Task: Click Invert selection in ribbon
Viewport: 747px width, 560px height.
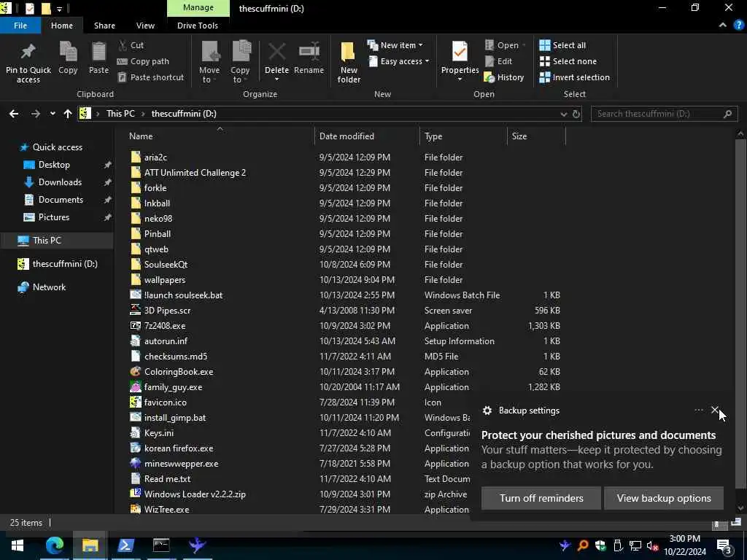Action: (x=575, y=77)
